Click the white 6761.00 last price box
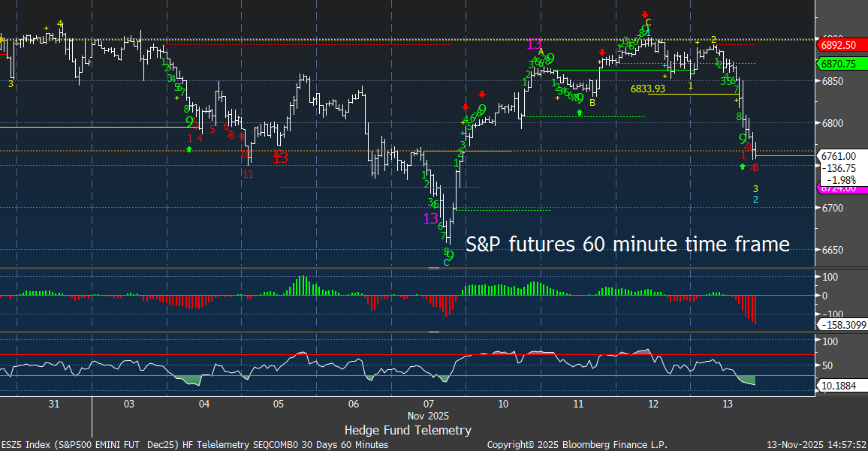This screenshot has height=451, width=868. point(839,156)
